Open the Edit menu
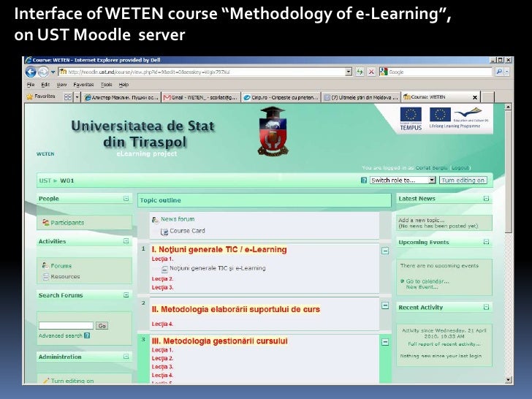The width and height of the screenshot is (532, 399). coord(45,85)
